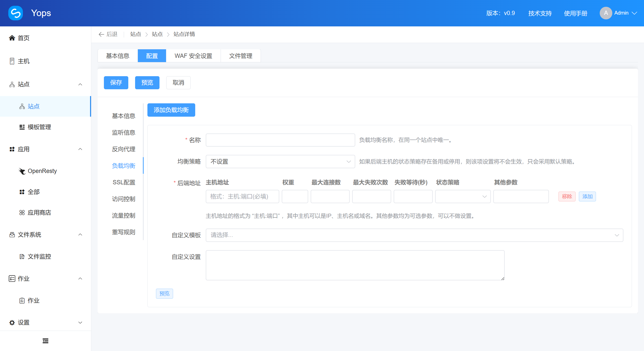Select 重写规则 in the config side menu

(124, 232)
